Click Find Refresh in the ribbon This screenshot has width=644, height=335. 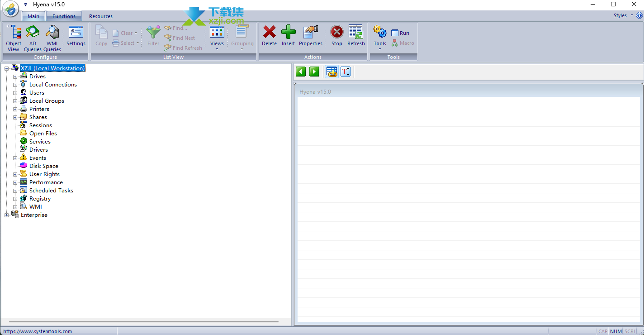point(183,48)
